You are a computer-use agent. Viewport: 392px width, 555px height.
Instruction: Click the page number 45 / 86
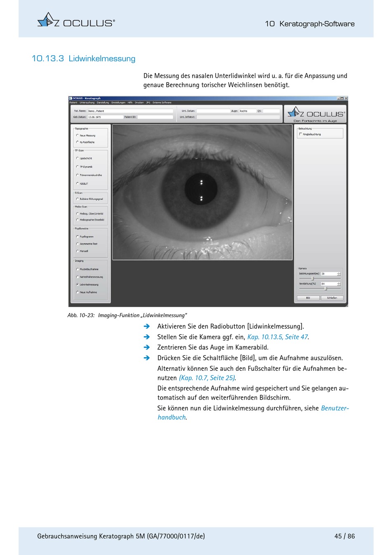click(345, 536)
